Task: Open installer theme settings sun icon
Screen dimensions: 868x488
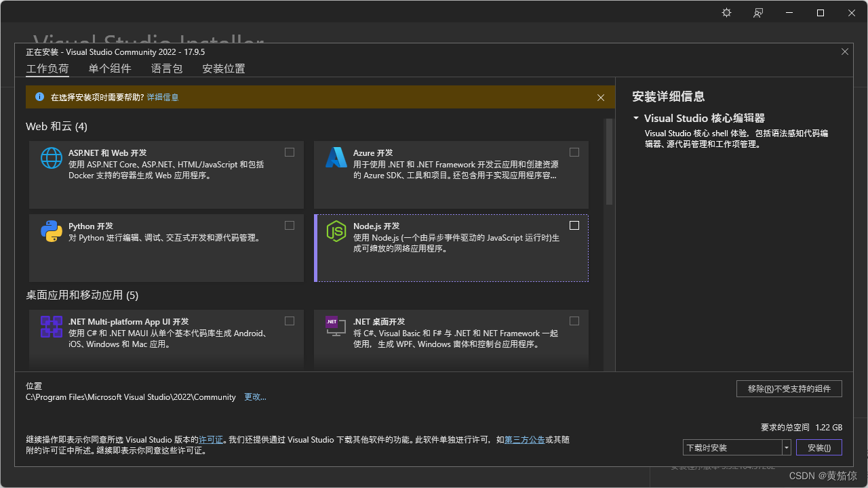Action: pos(726,13)
